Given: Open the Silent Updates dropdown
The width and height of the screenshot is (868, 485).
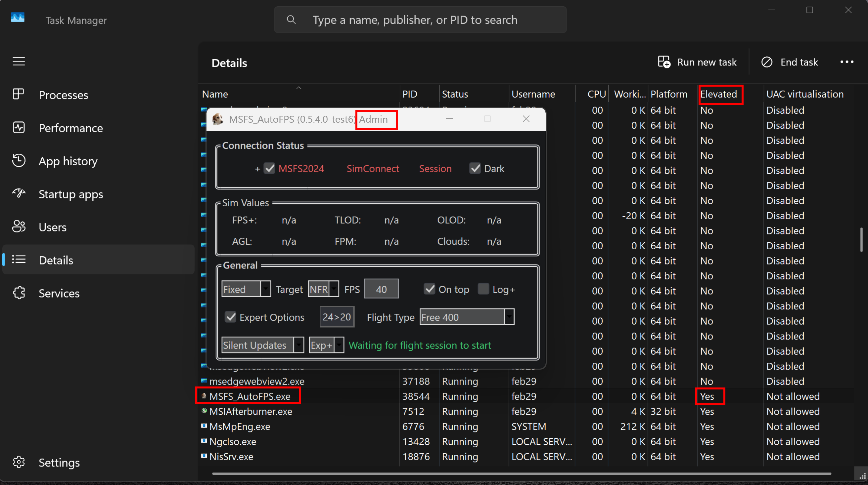Looking at the screenshot, I should 263,345.
